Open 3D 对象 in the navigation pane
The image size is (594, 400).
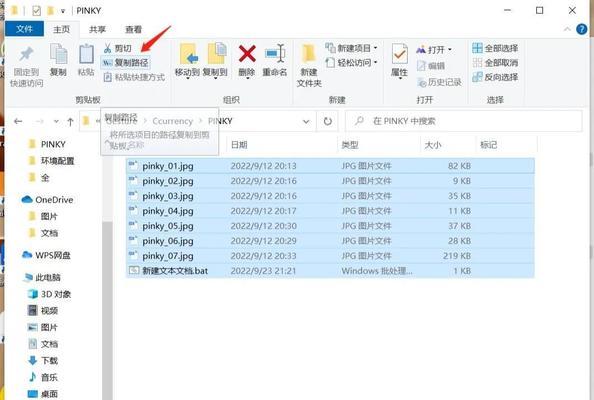click(x=49, y=294)
